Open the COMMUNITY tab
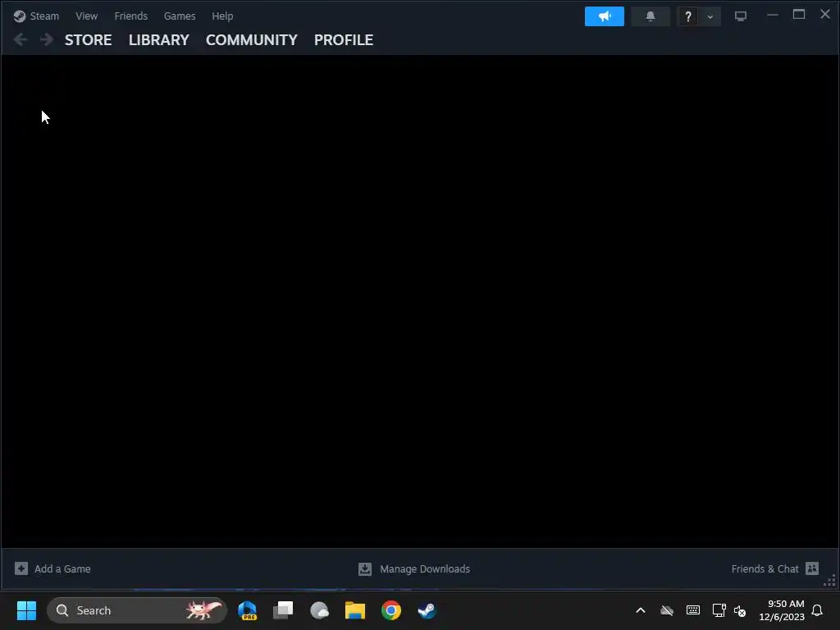This screenshot has height=630, width=840. 251,39
